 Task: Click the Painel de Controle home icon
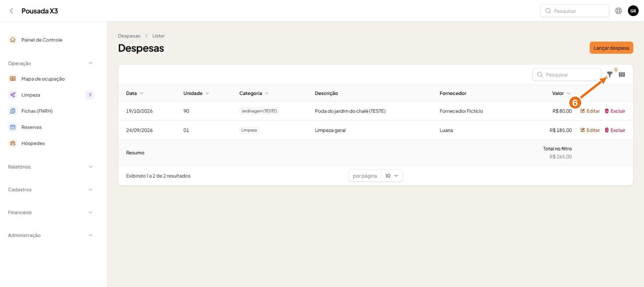coord(13,40)
